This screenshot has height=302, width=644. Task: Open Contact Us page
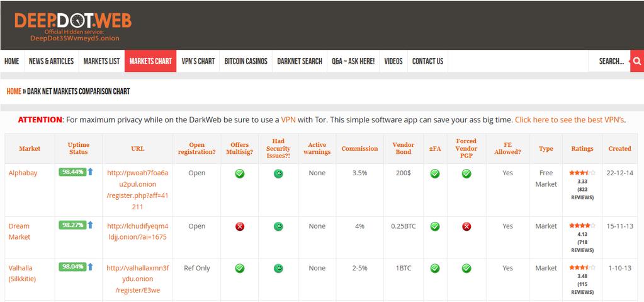(x=427, y=61)
